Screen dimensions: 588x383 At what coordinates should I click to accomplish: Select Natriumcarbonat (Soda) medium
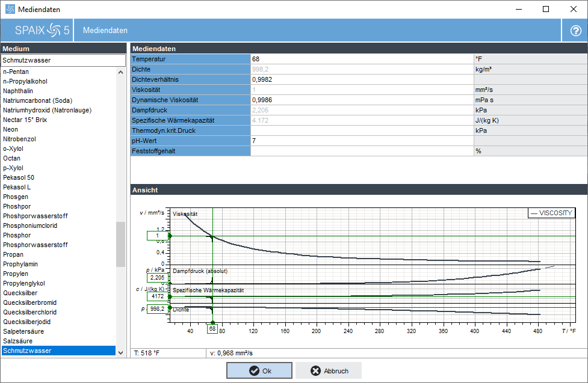click(x=37, y=100)
